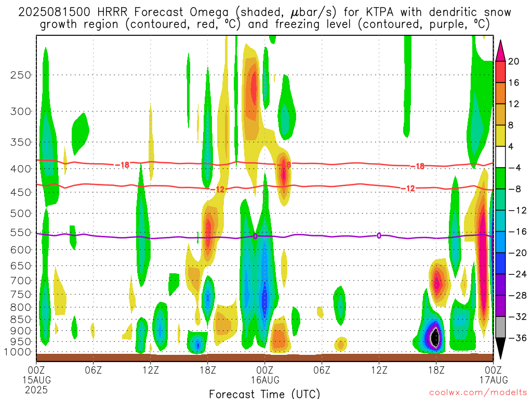Image resolution: width=532 pixels, height=399 pixels.
Task: Click the 250 pressure level label
Action: coord(21,75)
